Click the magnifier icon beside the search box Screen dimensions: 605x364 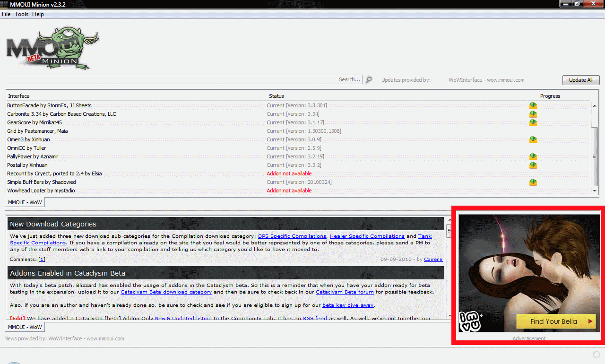(369, 80)
